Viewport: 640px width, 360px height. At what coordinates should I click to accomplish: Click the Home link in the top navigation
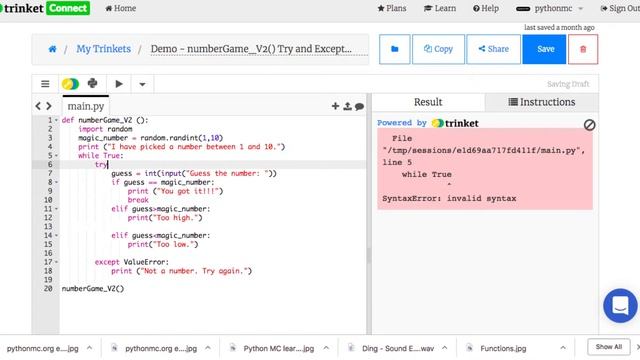click(120, 8)
